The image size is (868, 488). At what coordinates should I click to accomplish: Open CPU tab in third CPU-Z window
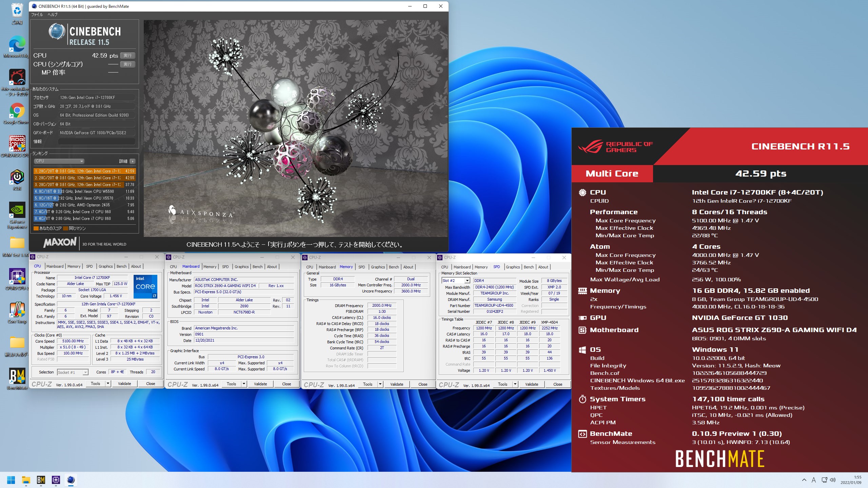(x=310, y=267)
